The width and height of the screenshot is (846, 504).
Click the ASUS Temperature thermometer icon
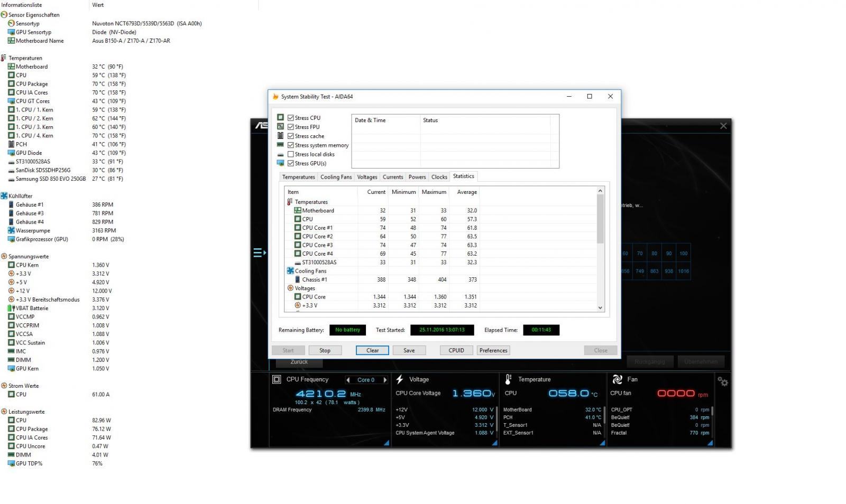pos(508,379)
